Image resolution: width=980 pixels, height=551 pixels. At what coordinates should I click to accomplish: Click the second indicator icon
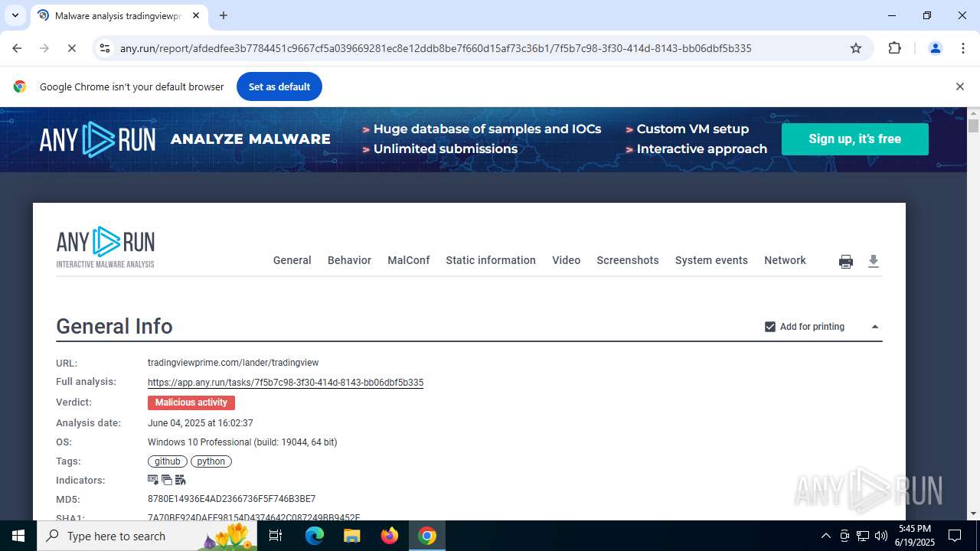[x=167, y=480]
